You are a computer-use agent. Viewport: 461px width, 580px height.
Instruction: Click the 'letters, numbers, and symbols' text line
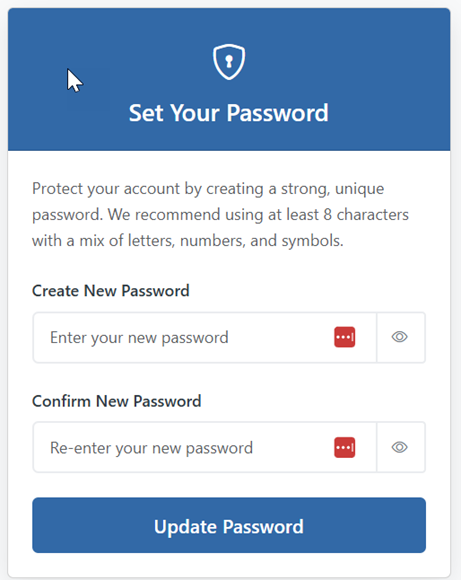pos(235,241)
